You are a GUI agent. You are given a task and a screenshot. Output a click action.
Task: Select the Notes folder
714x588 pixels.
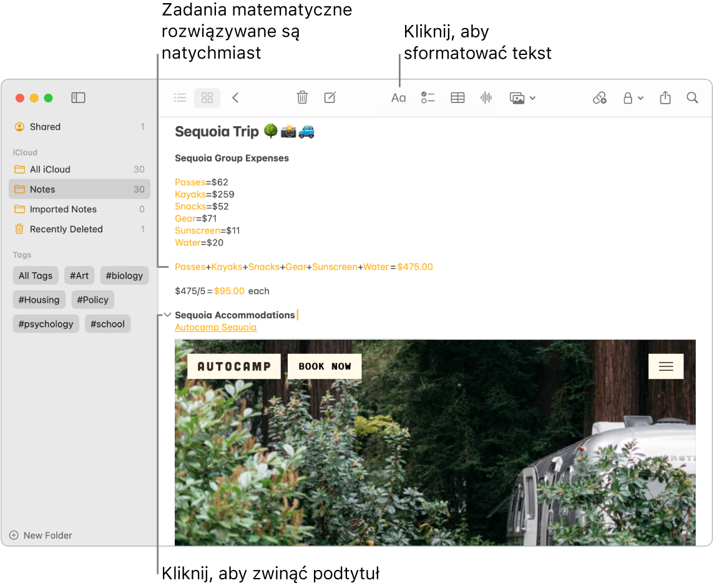tap(80, 189)
